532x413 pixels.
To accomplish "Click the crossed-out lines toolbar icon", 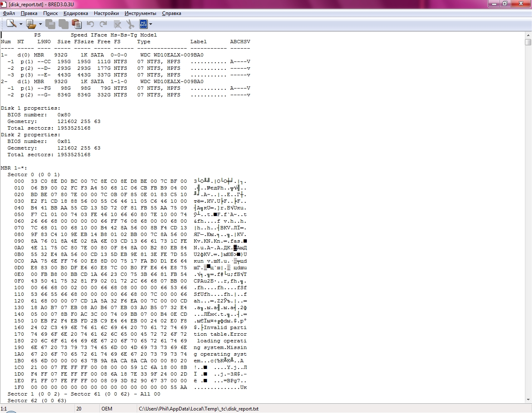I will pos(117,24).
